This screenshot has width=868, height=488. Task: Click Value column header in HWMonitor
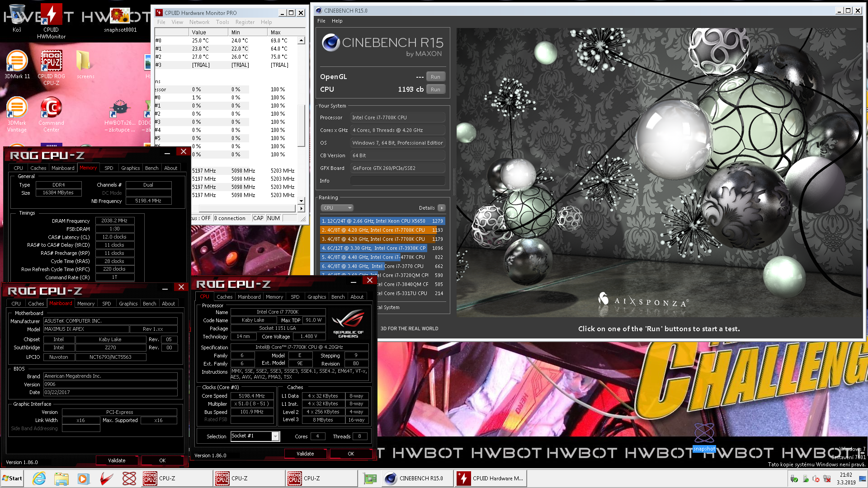tap(208, 32)
